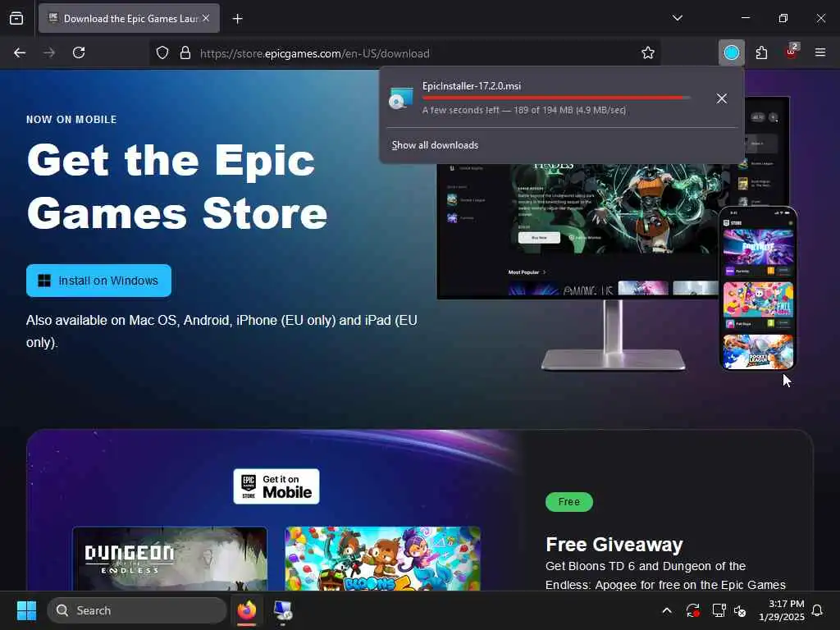Image resolution: width=840 pixels, height=630 pixels.
Task: Expand the list all tabs chevron
Action: pyautogui.click(x=677, y=18)
